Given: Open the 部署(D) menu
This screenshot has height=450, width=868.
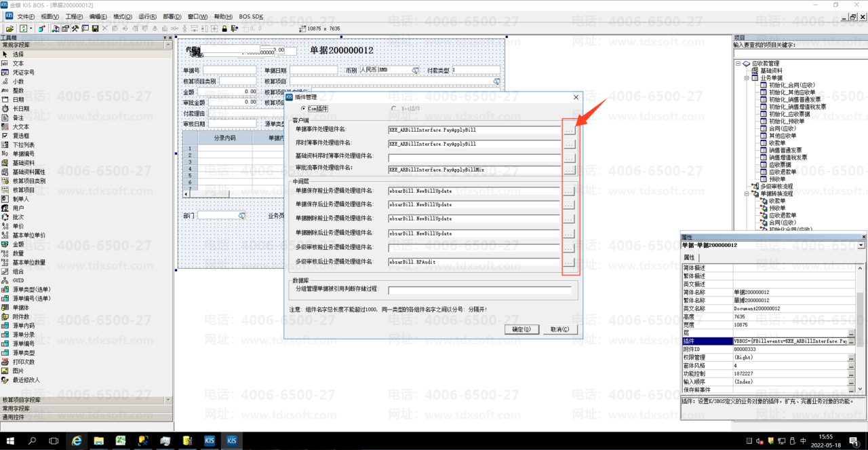Looking at the screenshot, I should click(172, 16).
